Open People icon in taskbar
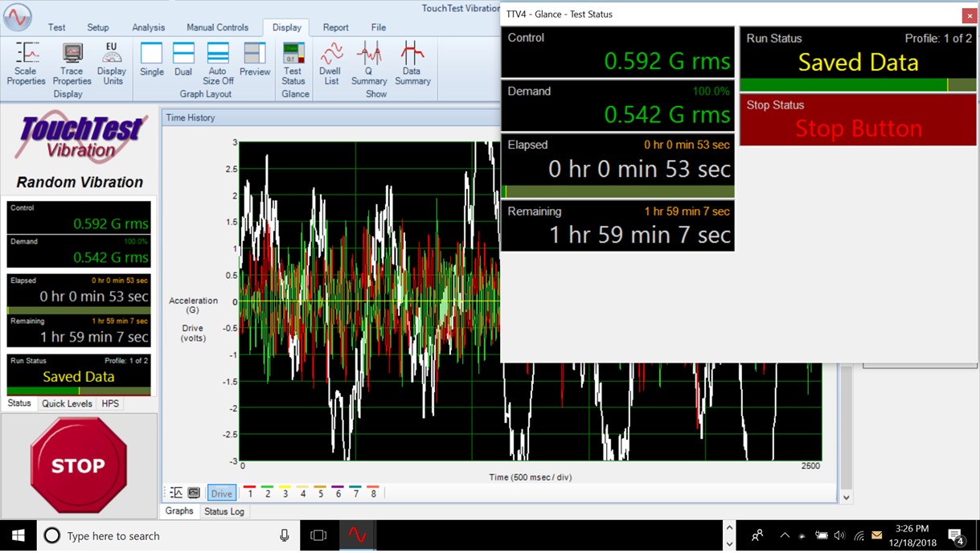980x553 pixels. point(757,535)
